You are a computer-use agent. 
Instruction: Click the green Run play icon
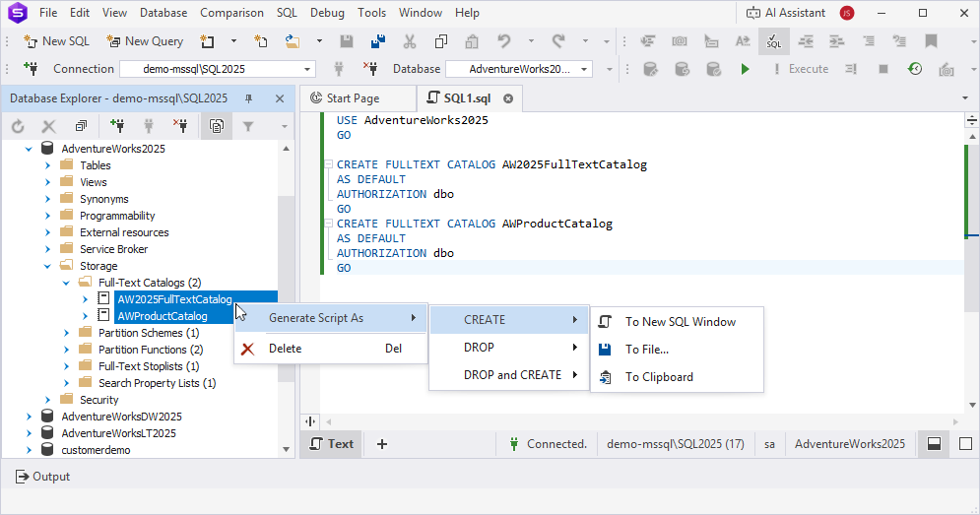click(x=745, y=69)
